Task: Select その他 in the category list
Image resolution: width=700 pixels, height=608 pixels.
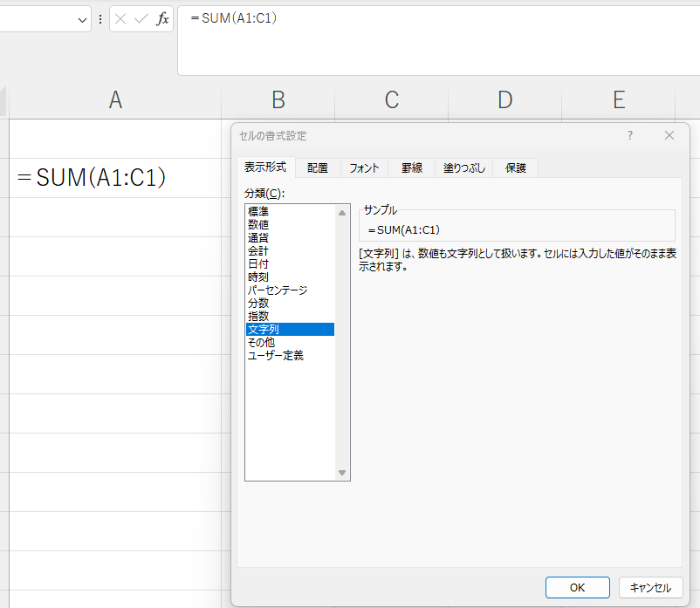Action: (x=290, y=342)
